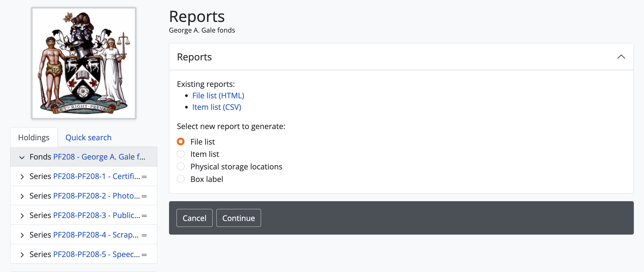Collapse the Reports section with chevron
Image resolution: width=644 pixels, height=272 pixels.
(621, 57)
